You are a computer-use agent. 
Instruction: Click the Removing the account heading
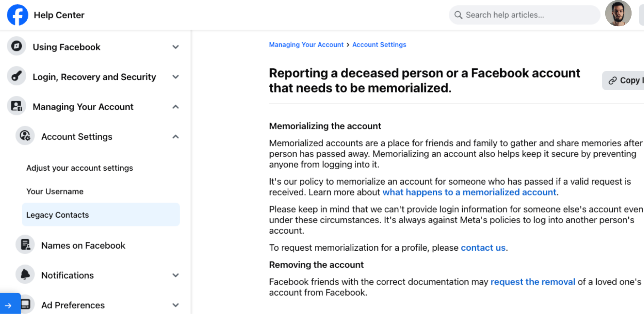316,265
